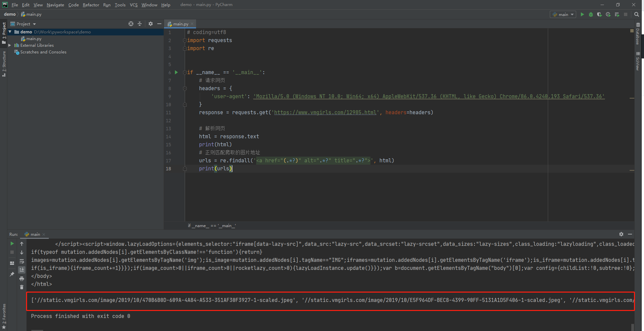Run the main configuration with green play button

click(582, 14)
